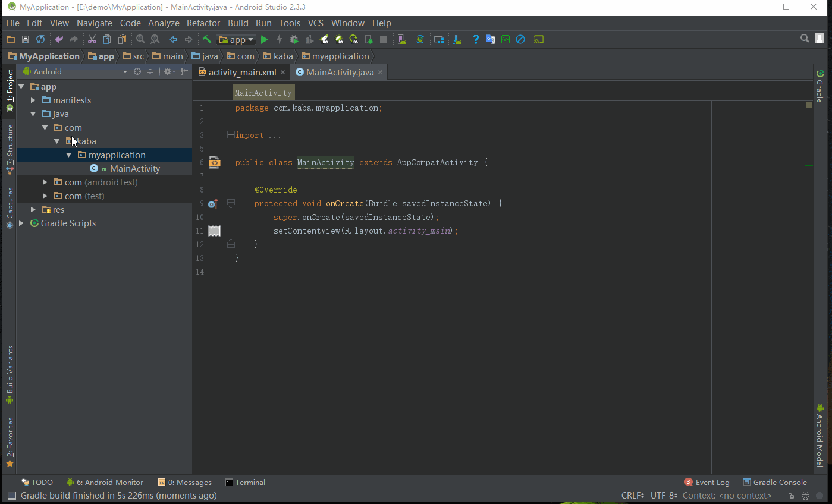
Task: Open the File menu
Action: pos(12,23)
